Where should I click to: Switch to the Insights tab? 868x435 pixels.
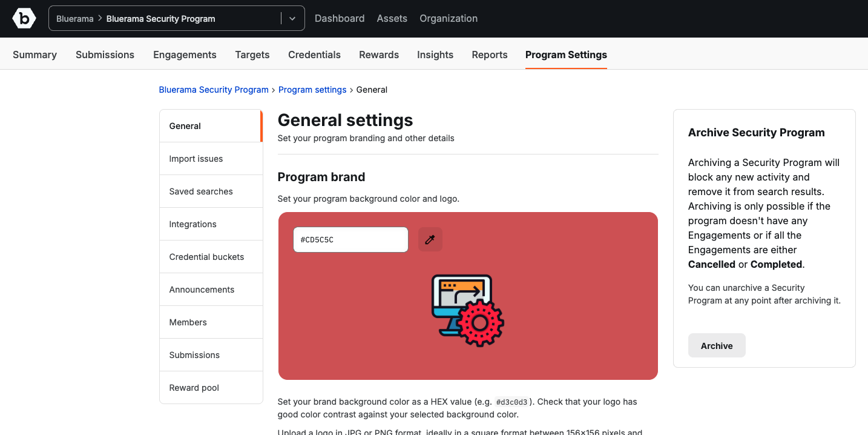coord(435,55)
